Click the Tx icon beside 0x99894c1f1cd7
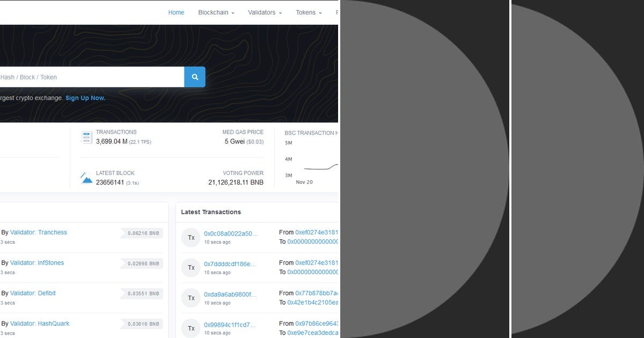Image resolution: width=644 pixels, height=338 pixels. (191, 328)
